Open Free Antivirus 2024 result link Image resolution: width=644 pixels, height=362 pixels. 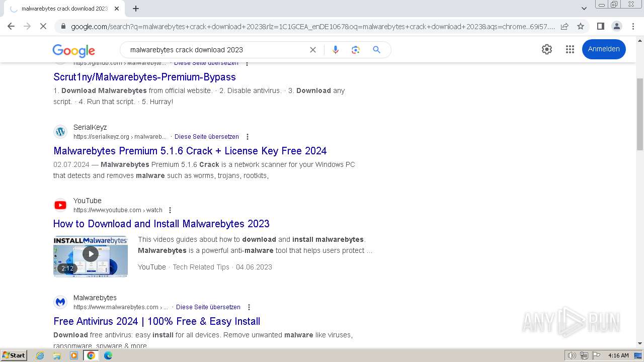pos(157,321)
